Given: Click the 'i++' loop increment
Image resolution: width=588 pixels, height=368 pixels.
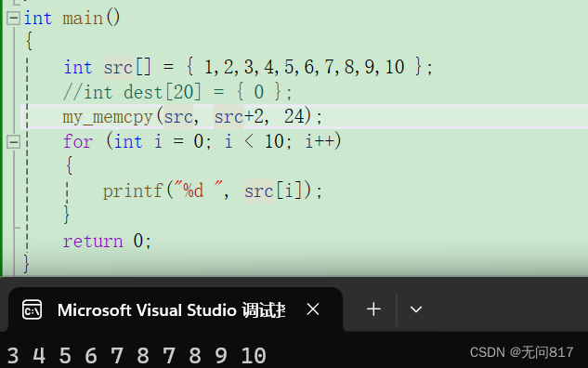Looking at the screenshot, I should (x=320, y=142).
